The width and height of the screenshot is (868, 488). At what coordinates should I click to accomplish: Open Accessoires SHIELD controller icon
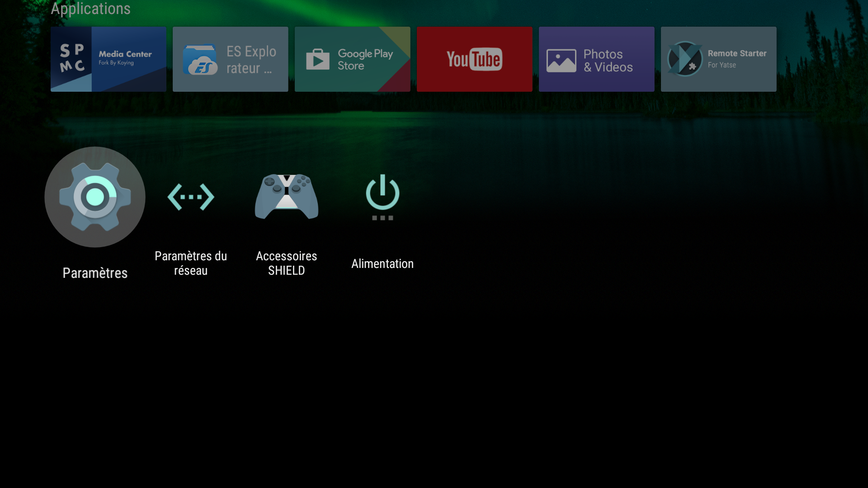287,197
